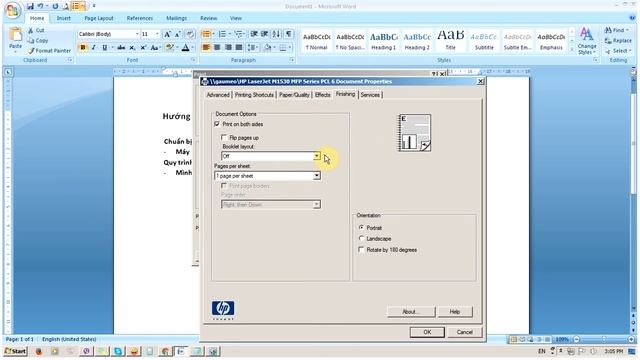Toggle Underline formatting

[x=104, y=48]
